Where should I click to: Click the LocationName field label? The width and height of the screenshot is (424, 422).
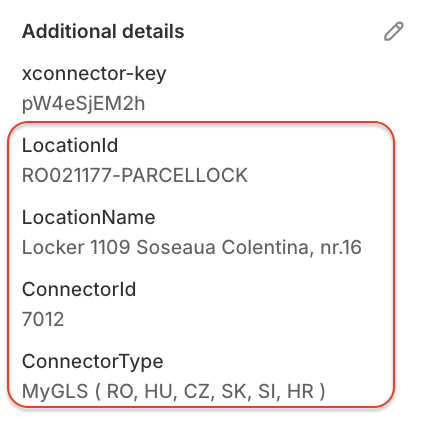point(89,217)
